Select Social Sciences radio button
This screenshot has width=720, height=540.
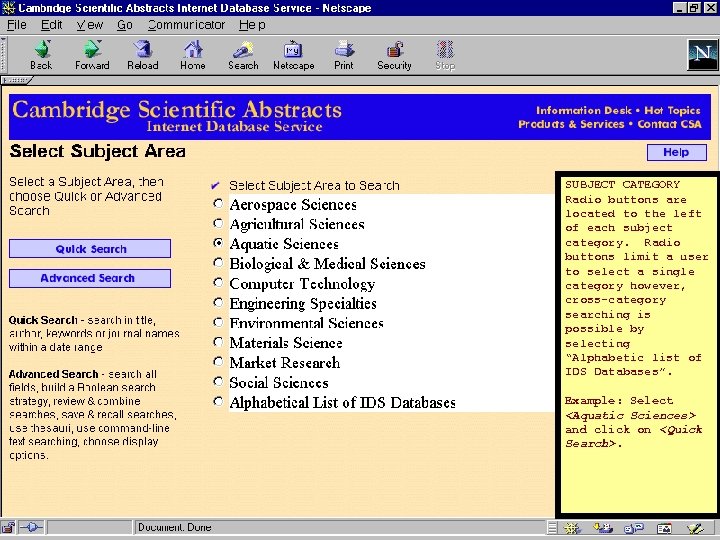[218, 382]
